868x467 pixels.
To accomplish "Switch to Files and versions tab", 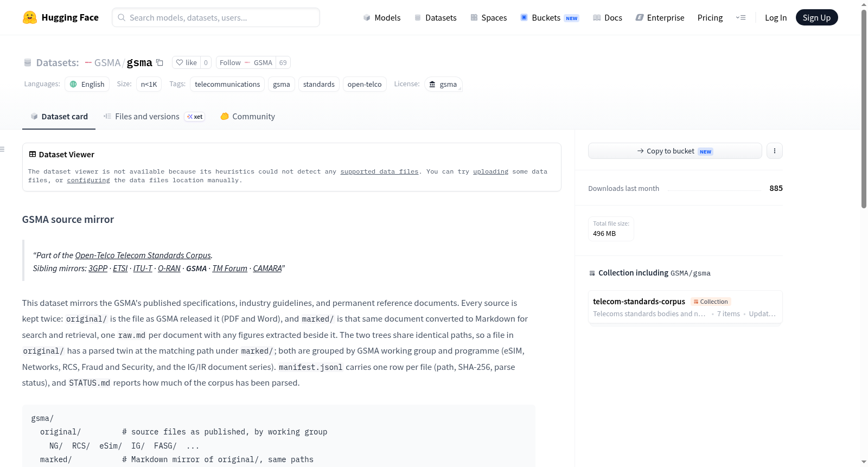I will coord(154,117).
